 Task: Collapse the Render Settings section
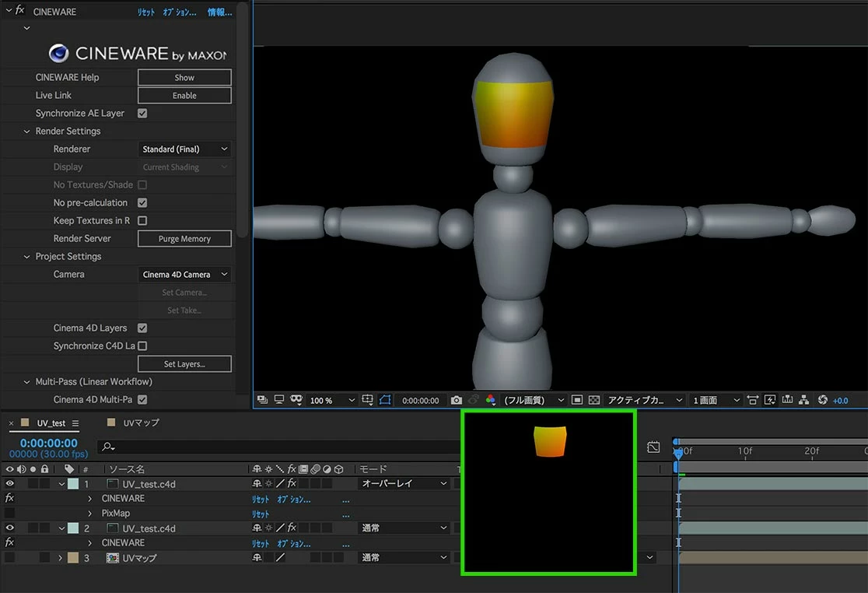click(x=26, y=132)
